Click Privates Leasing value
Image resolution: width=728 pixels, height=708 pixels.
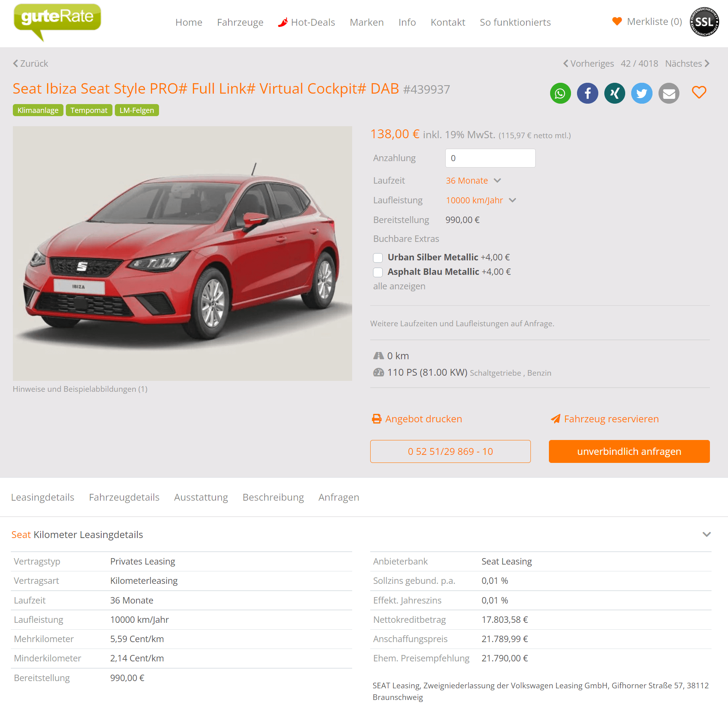[x=143, y=561]
